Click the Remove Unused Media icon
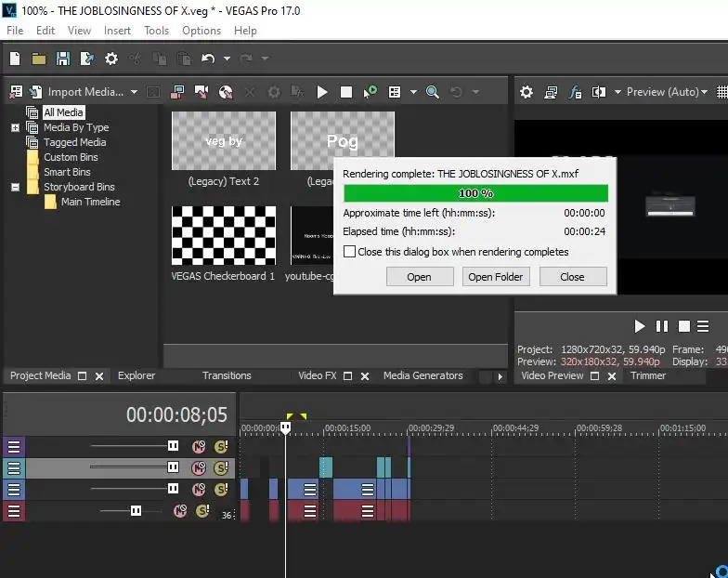Screen dimensions: 728x578 pos(16,91)
